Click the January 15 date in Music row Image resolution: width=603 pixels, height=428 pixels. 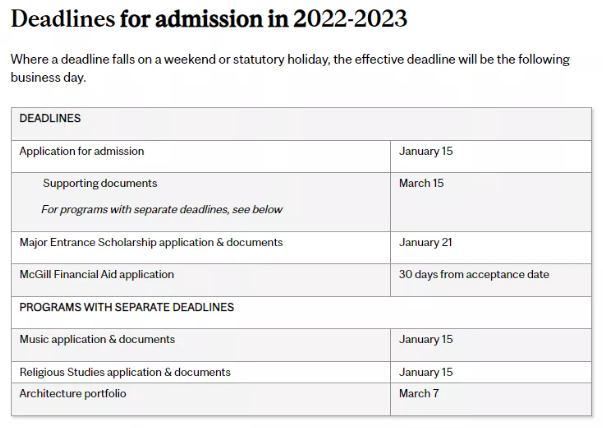coord(426,339)
